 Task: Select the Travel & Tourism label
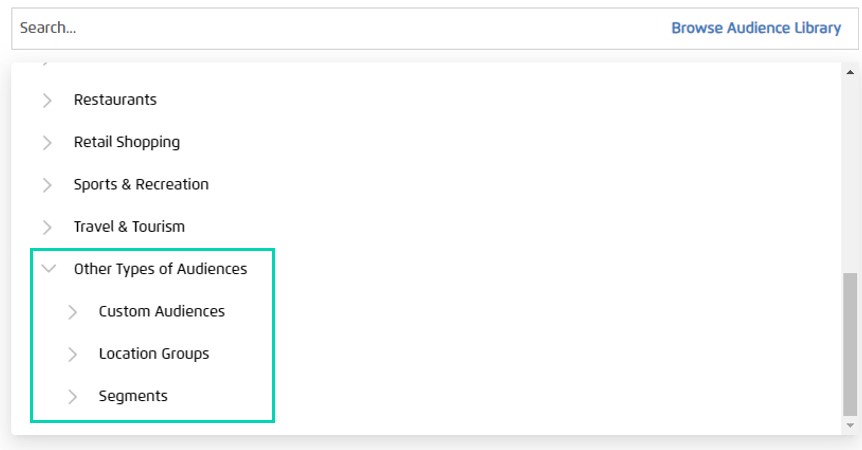click(x=129, y=227)
